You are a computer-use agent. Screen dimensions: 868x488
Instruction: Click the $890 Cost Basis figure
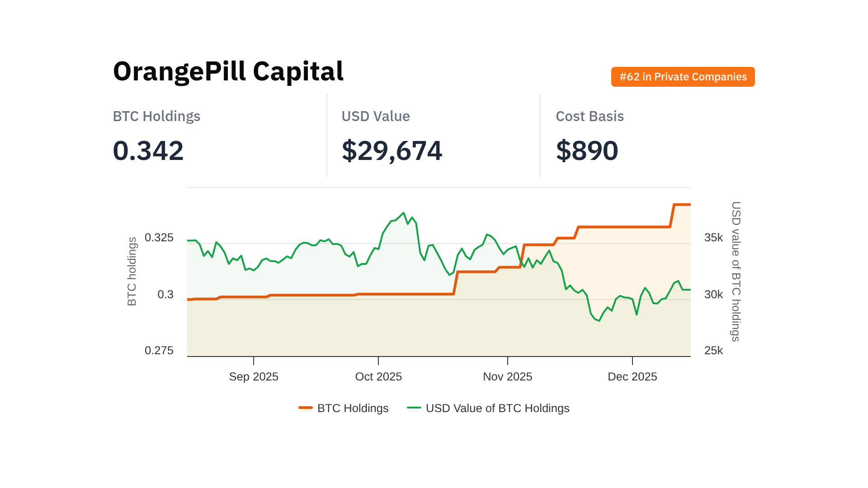click(x=587, y=150)
